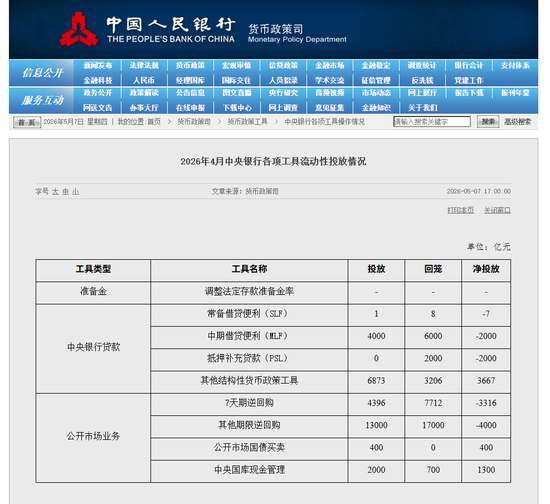Open 在线申报 navigation item
The height and width of the screenshot is (504, 550).
(x=190, y=108)
